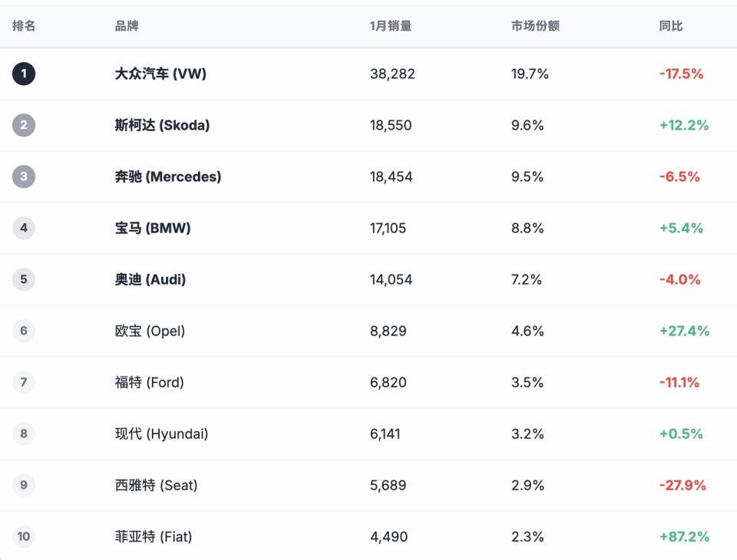This screenshot has width=737, height=560.
Task: Open the 斯柯达 (Skoda) brand entry
Action: [162, 125]
